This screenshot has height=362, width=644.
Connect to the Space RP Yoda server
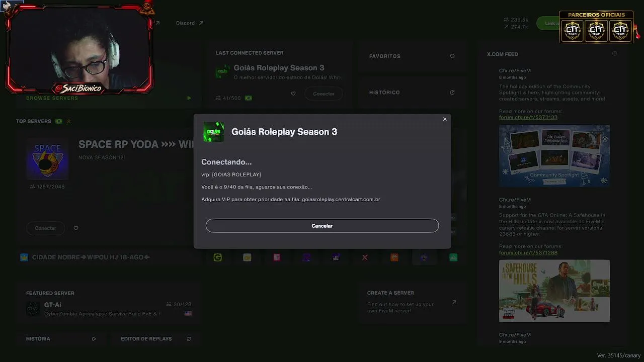[x=45, y=228]
